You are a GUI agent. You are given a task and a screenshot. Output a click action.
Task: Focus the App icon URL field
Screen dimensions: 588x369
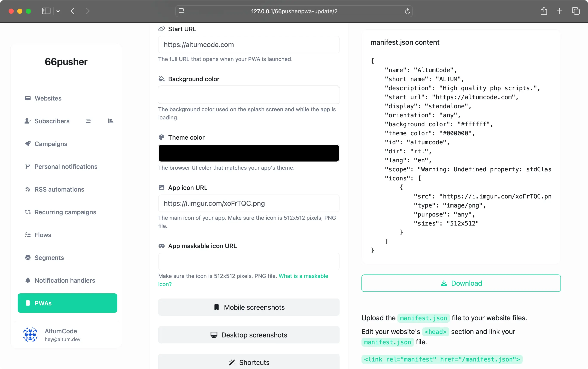[x=249, y=203]
